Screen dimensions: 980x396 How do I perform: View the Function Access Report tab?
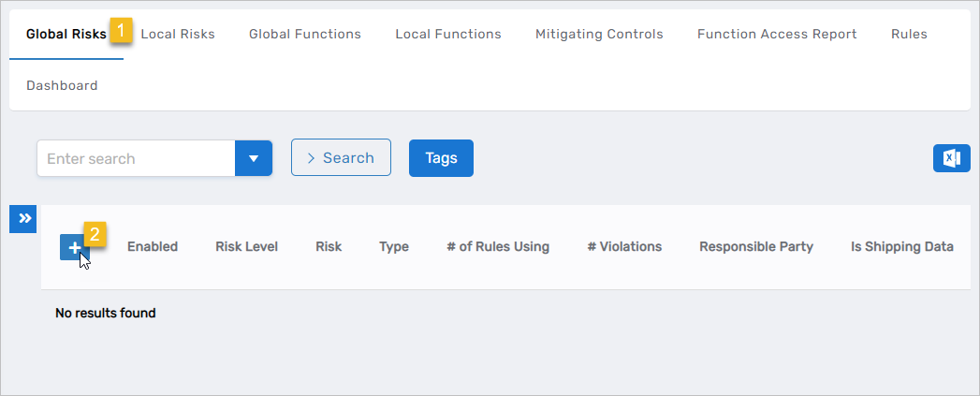tap(777, 35)
